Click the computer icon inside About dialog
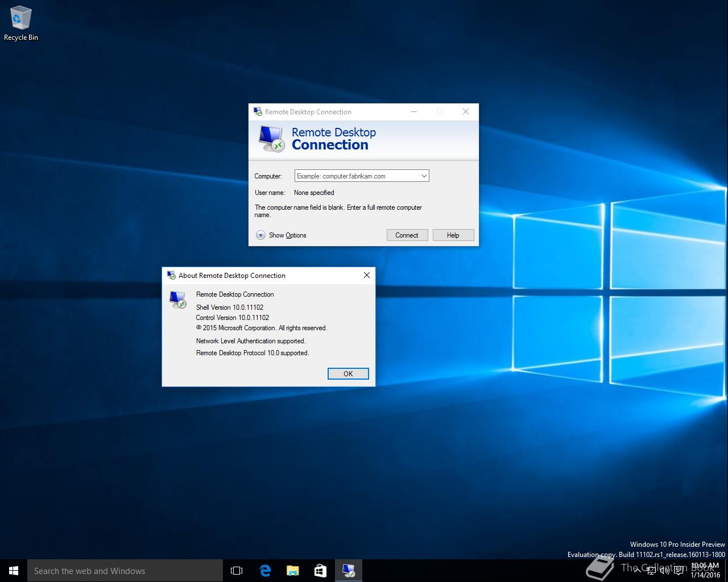 pyautogui.click(x=178, y=300)
